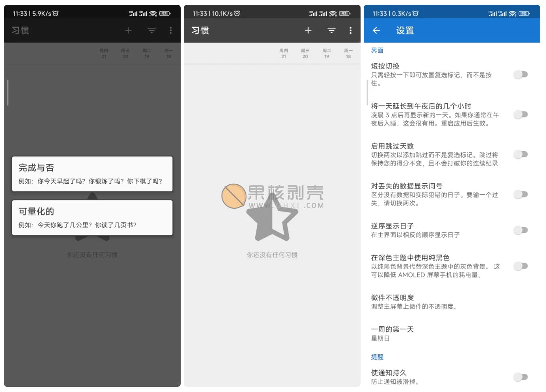546x392 pixels.
Task: Click the settings list scrollbar handle
Action: coord(367,92)
